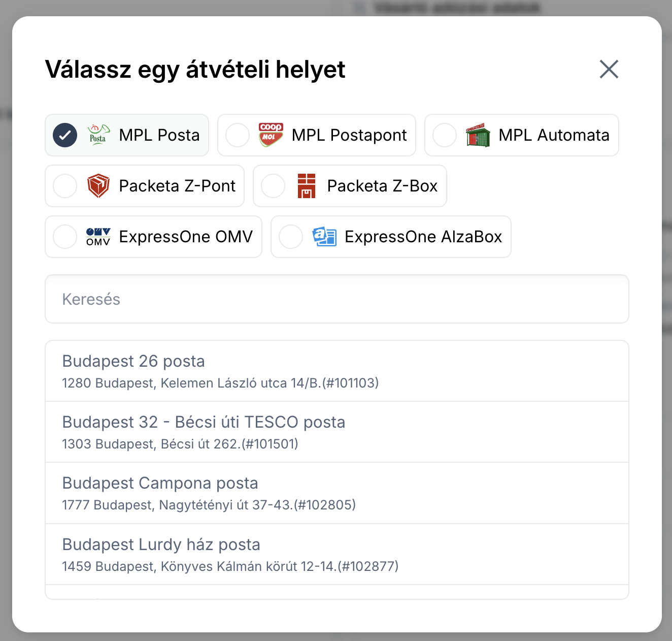Image resolution: width=672 pixels, height=641 pixels.
Task: Click the Coop MOL Postapont logo
Action: 271,135
